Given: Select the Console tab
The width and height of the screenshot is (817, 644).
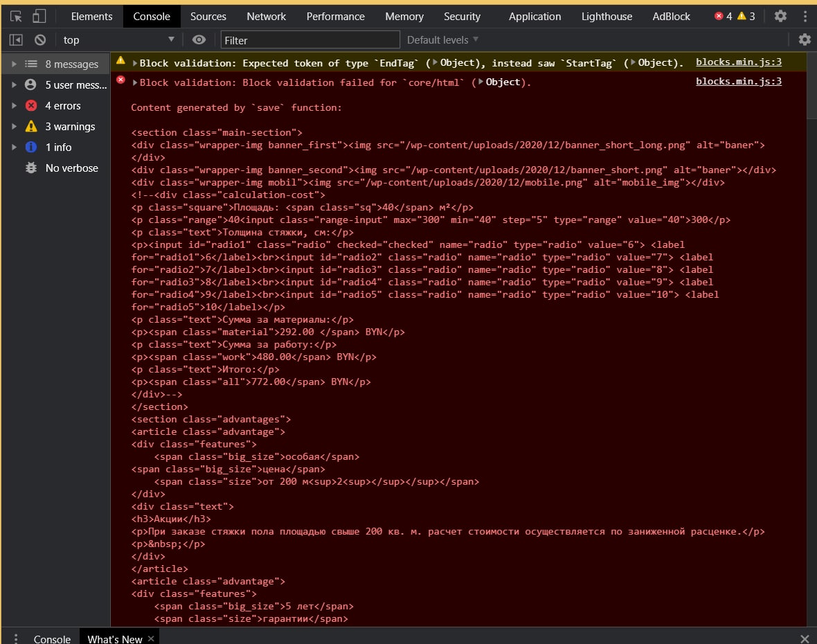Looking at the screenshot, I should (x=152, y=17).
